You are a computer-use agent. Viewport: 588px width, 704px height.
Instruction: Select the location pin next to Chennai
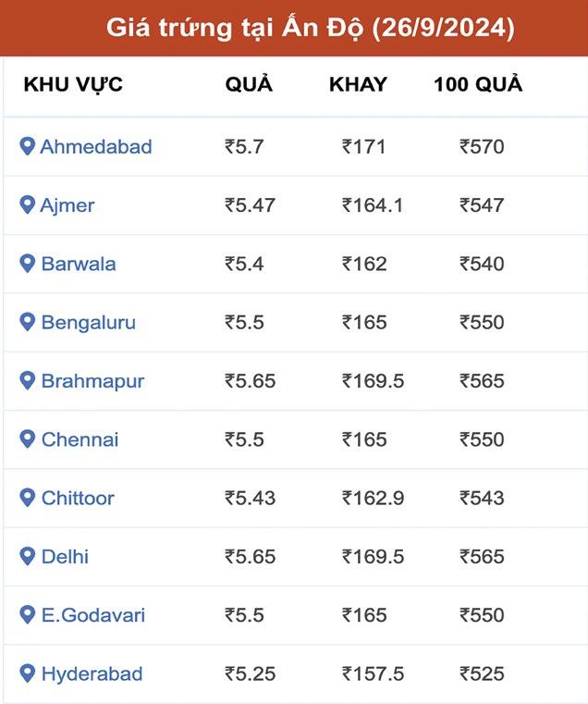click(x=28, y=439)
